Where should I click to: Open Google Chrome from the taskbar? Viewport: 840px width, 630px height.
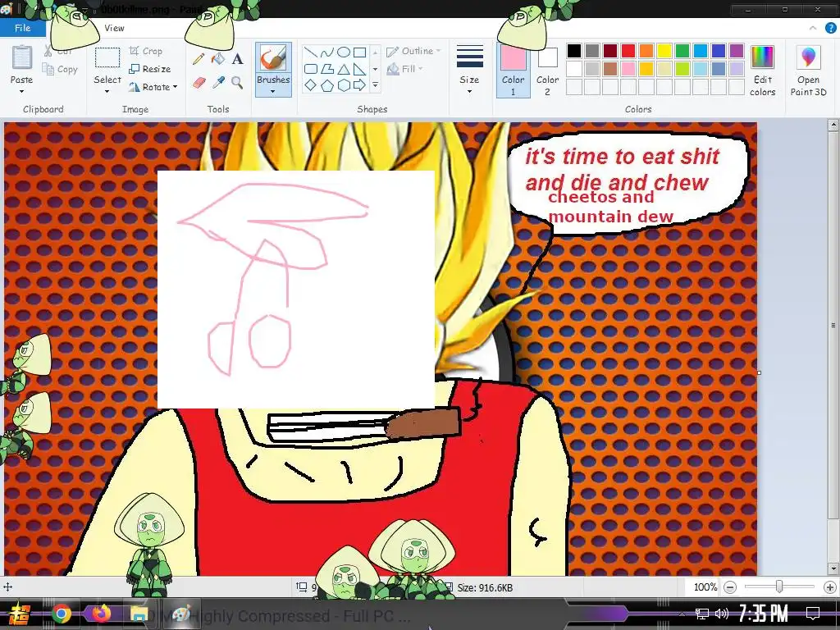(x=62, y=614)
